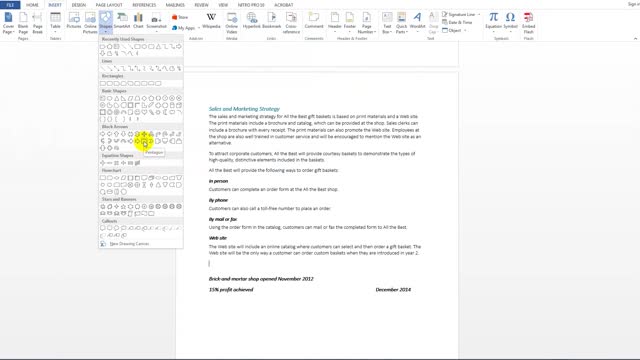Image resolution: width=640 pixels, height=360 pixels.
Task: Open the ACROBAT tab
Action: tap(284, 5)
